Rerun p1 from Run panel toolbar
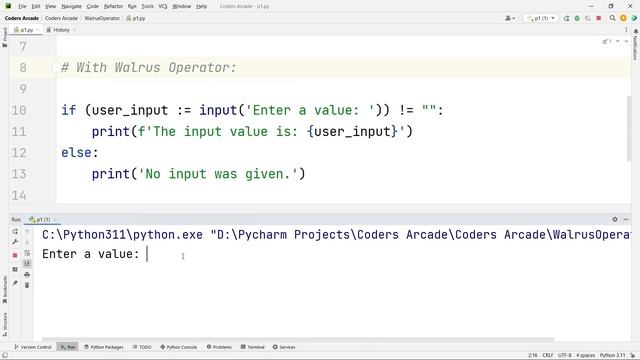Viewport: 640px width, 360px height. click(15, 231)
